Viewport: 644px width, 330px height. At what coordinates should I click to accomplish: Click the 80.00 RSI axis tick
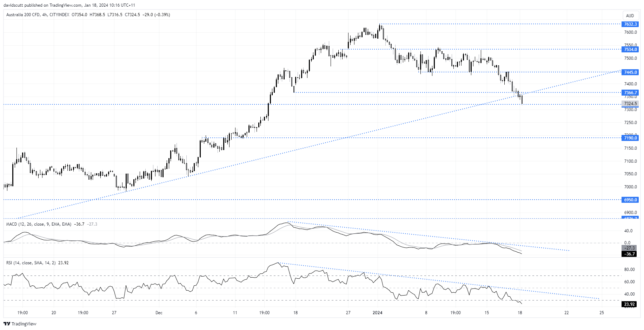[x=629, y=270]
